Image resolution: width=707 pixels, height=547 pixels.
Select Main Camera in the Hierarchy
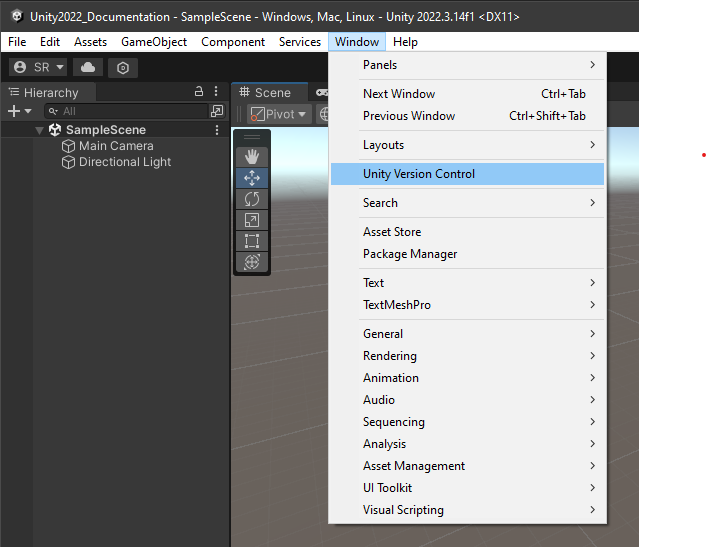tap(116, 146)
